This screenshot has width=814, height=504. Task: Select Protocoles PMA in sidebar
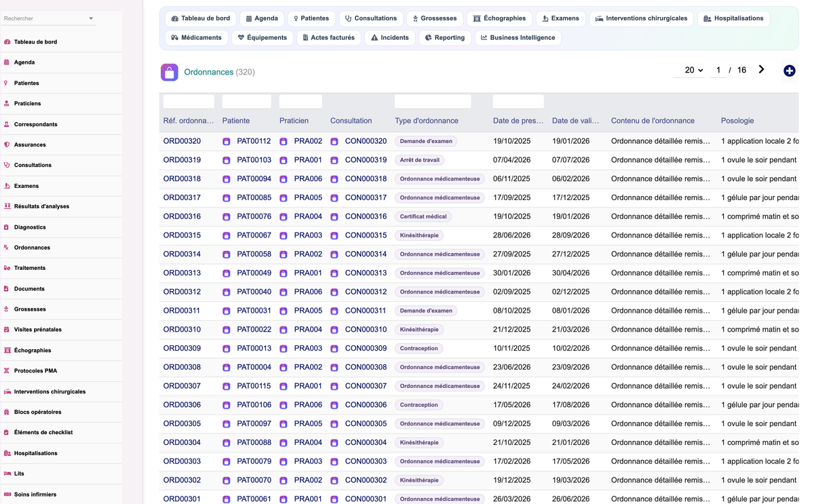point(61,371)
